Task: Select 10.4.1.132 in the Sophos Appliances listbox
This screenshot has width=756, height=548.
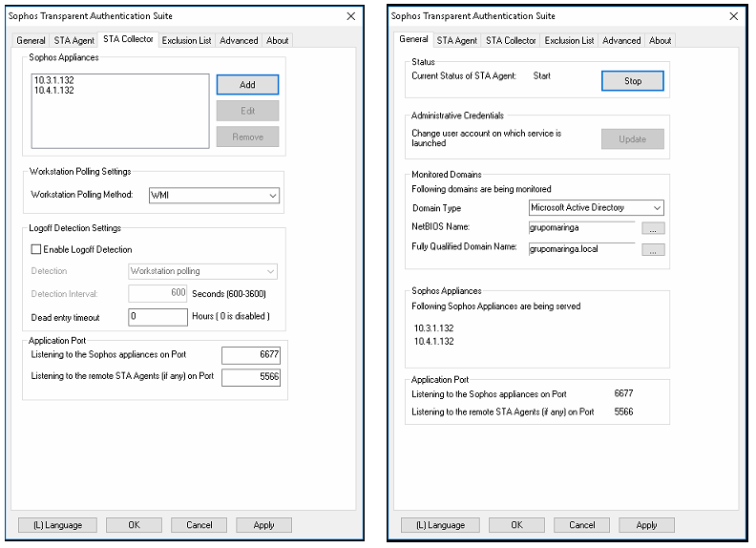Action: (53, 91)
